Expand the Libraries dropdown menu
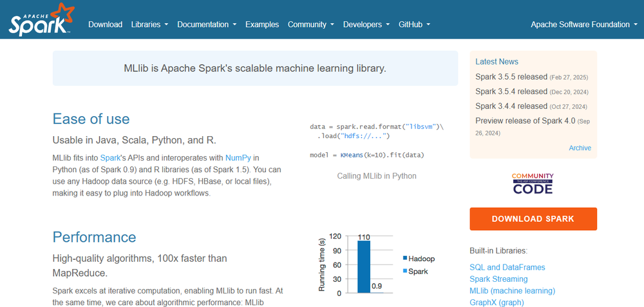The image size is (644, 307). tap(149, 25)
